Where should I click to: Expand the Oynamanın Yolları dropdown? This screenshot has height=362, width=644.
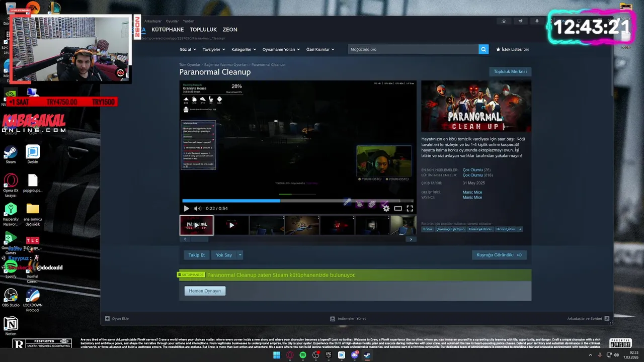point(281,49)
